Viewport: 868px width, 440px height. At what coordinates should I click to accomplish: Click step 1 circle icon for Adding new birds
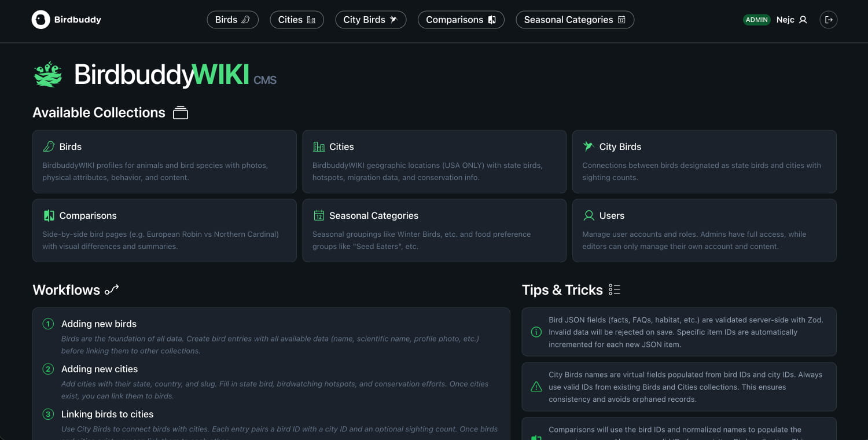click(48, 324)
